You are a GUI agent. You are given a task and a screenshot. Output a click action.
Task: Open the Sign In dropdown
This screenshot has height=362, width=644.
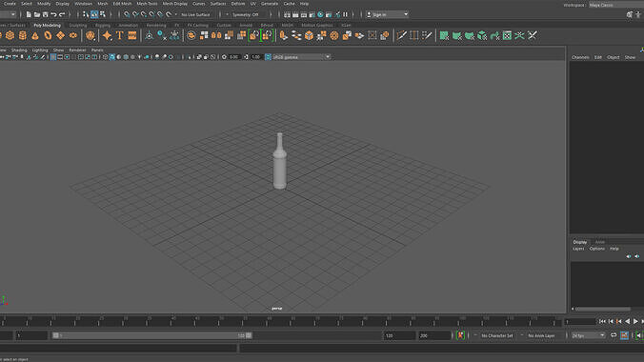click(387, 14)
